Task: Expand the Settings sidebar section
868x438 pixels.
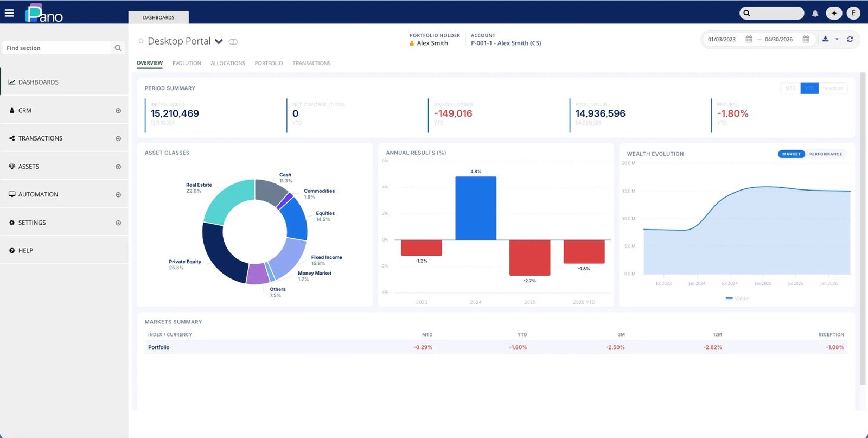Action: pyautogui.click(x=118, y=223)
